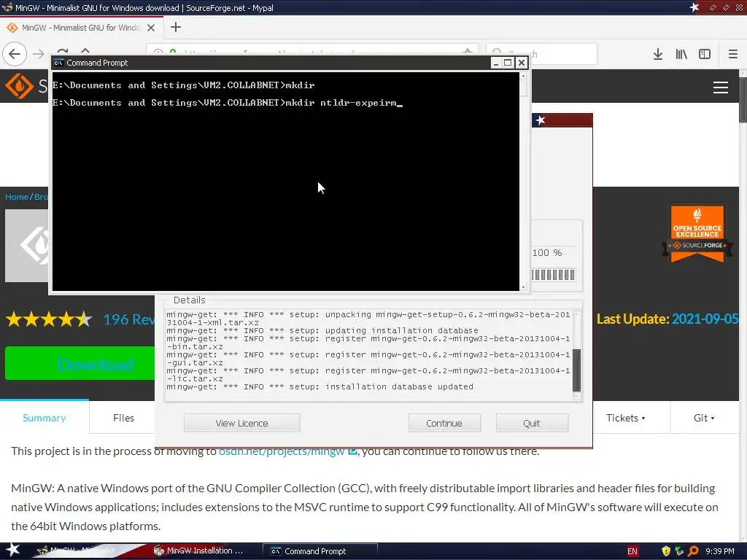
Task: Open the Files tab
Action: 123,418
